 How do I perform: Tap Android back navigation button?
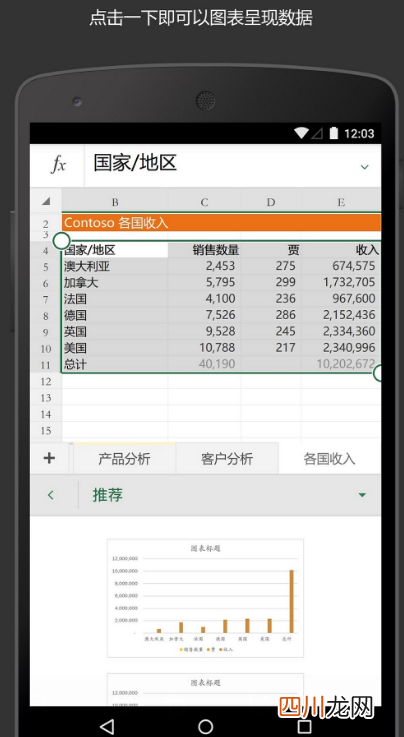coord(107,726)
